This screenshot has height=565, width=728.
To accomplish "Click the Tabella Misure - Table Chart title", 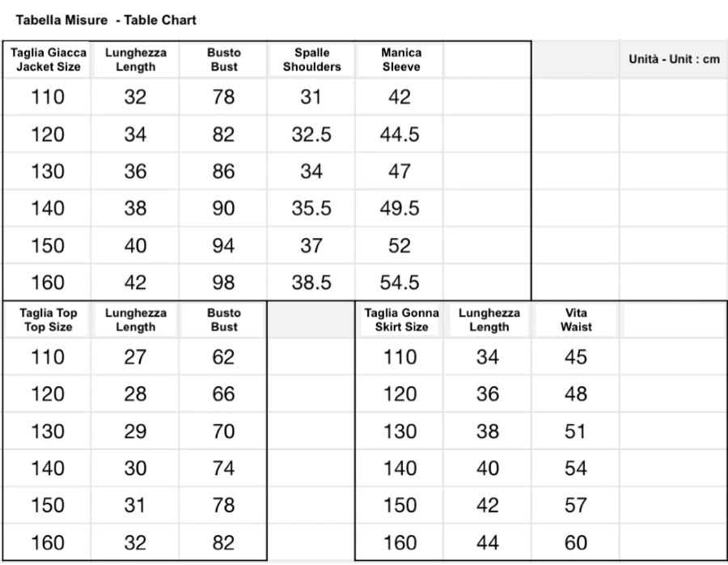I will (x=106, y=20).
